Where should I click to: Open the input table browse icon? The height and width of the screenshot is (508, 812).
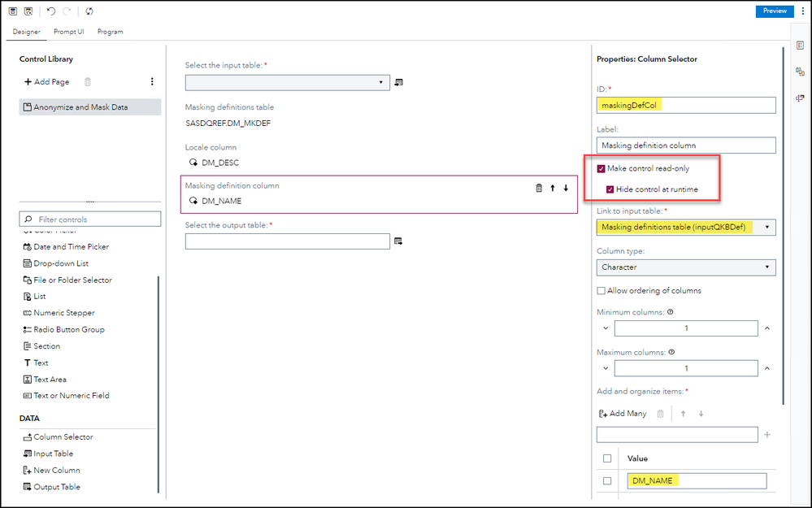pyautogui.click(x=398, y=82)
